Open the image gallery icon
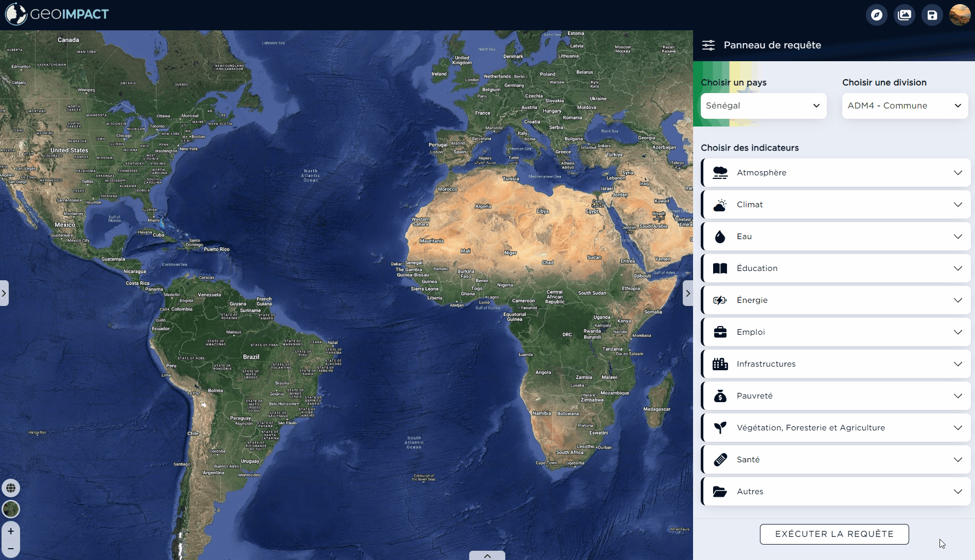This screenshot has height=560, width=975. click(x=904, y=15)
